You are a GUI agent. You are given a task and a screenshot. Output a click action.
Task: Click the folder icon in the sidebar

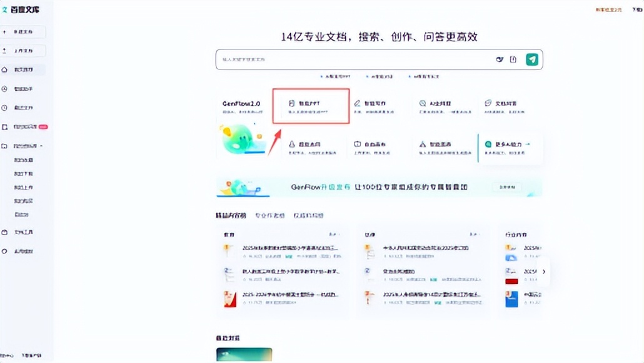click(4, 146)
